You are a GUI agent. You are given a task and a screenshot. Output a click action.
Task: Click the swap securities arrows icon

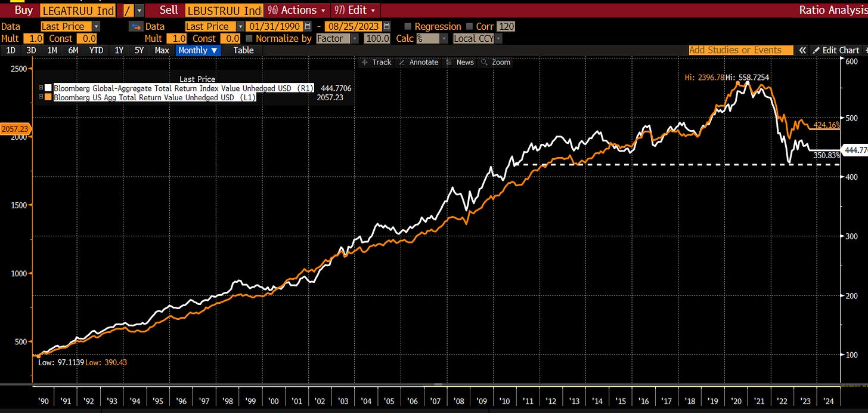click(135, 26)
